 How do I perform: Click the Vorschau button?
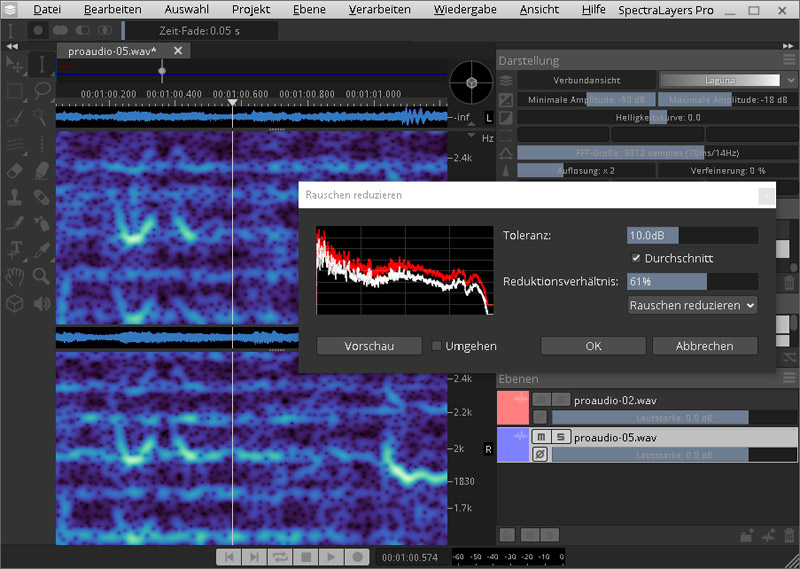pyautogui.click(x=369, y=346)
